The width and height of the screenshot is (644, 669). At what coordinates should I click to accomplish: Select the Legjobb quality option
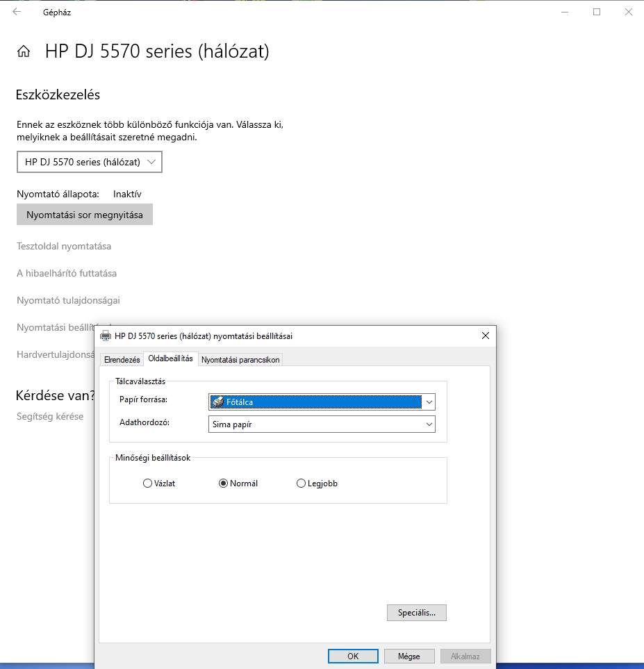tap(317, 484)
